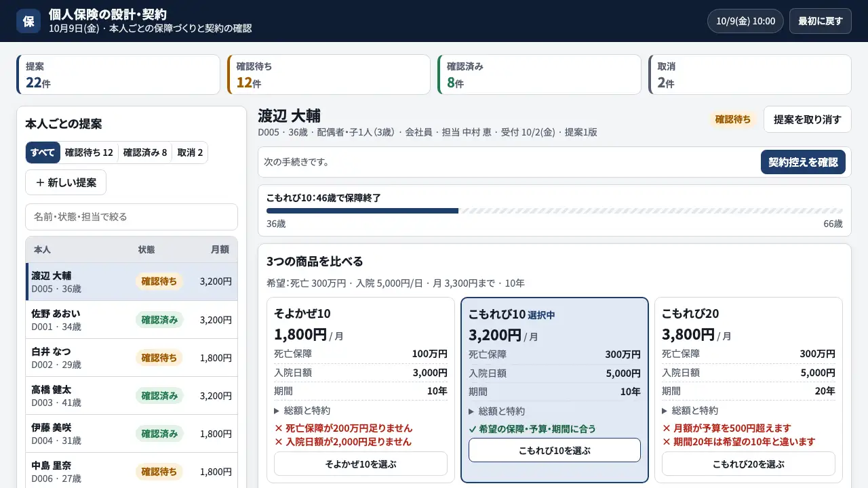This screenshot has height=488, width=868.
Task: Click the こもれび10 coverage period progress bar
Action: [x=555, y=211]
